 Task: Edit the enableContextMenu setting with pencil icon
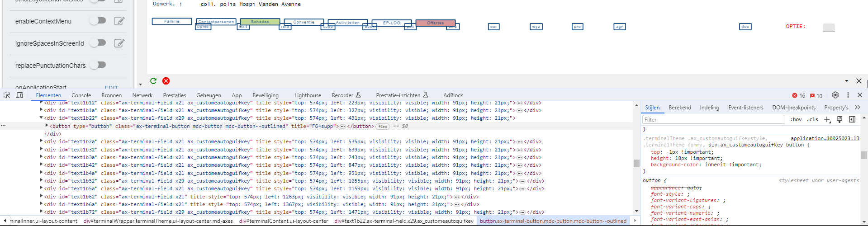(119, 21)
